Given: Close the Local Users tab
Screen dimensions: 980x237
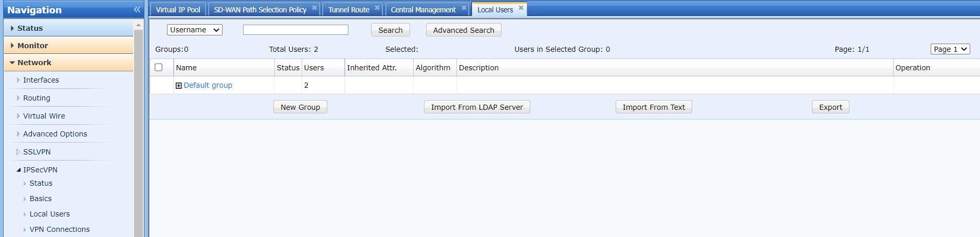Looking at the screenshot, I should (x=521, y=8).
